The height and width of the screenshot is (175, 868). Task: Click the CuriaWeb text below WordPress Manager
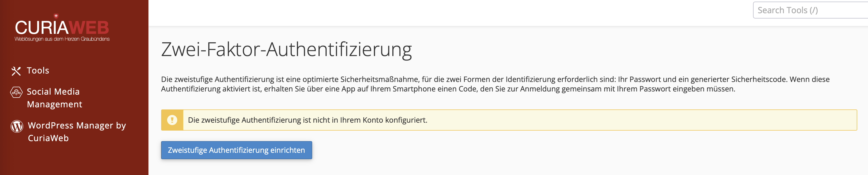(x=48, y=138)
